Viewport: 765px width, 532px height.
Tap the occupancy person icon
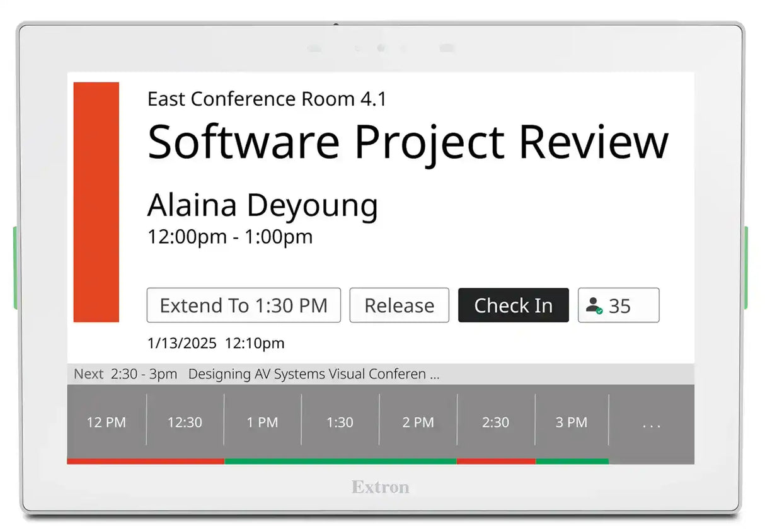click(x=594, y=306)
